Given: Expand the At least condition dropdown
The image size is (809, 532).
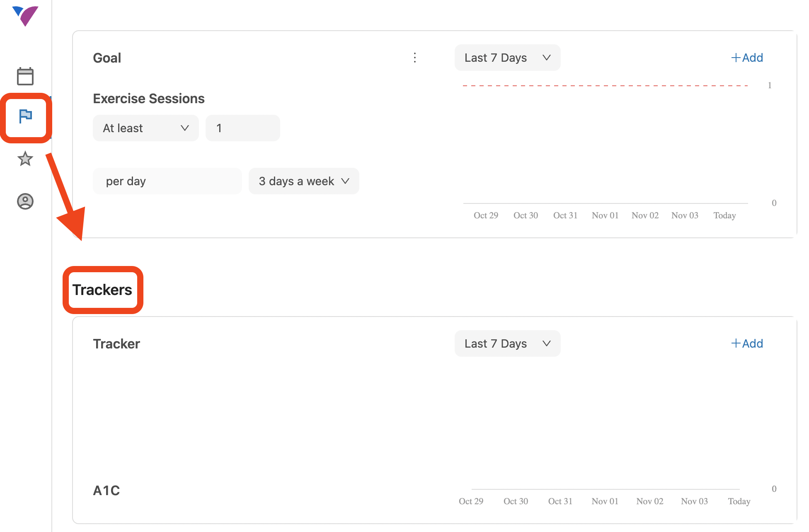Looking at the screenshot, I should click(x=146, y=128).
